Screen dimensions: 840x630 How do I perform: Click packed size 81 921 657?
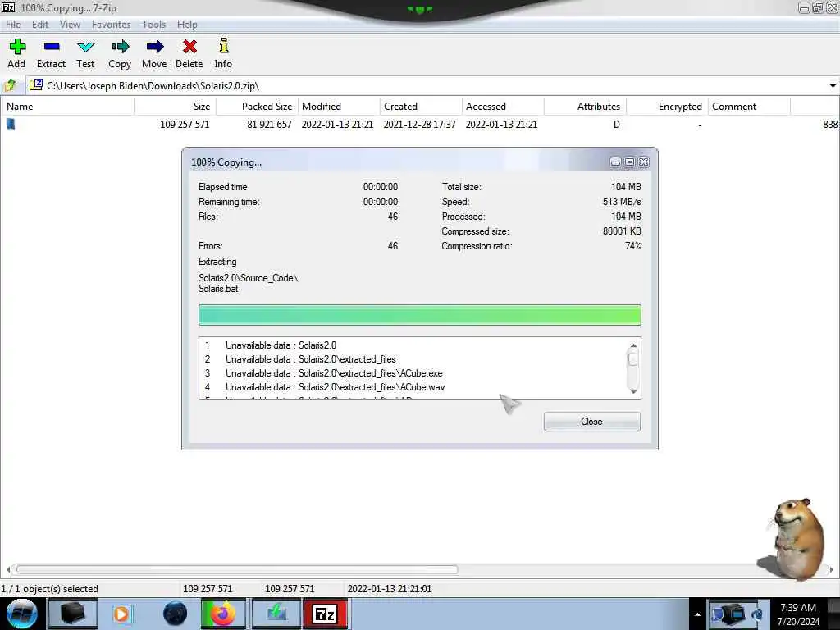pos(269,125)
